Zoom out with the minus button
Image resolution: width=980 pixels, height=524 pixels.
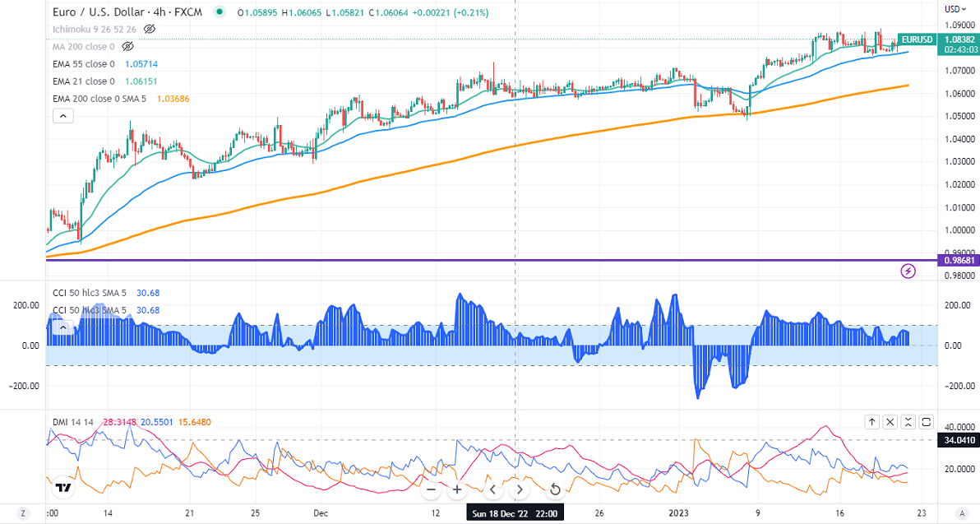[x=431, y=489]
